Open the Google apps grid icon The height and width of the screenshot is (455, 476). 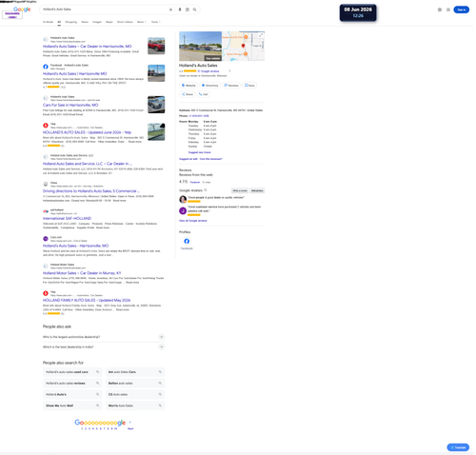point(448,10)
